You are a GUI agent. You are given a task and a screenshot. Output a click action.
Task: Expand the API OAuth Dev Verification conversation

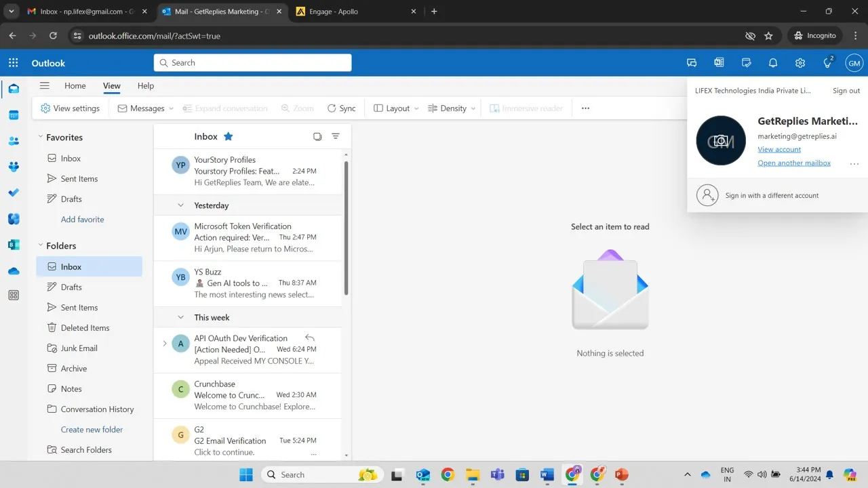[164, 344]
